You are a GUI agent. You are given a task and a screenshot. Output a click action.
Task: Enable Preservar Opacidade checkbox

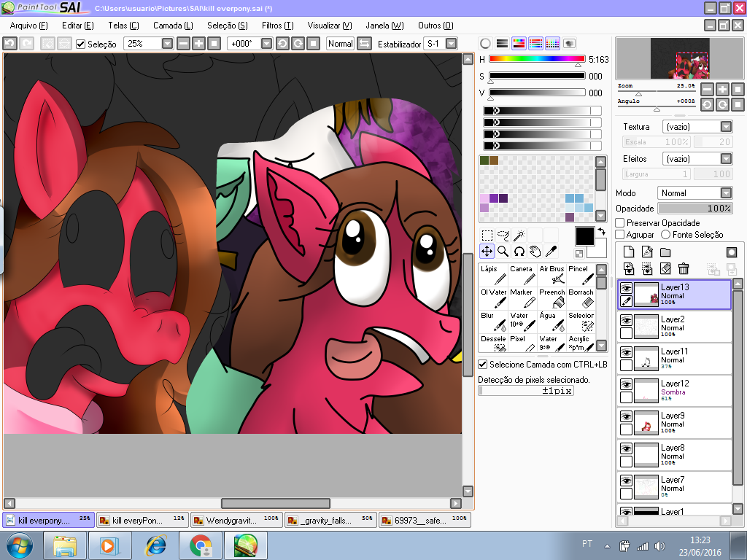pos(620,223)
